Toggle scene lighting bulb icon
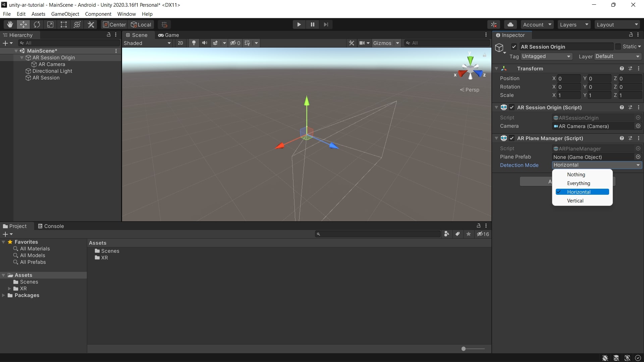The width and height of the screenshot is (644, 362). (194, 43)
